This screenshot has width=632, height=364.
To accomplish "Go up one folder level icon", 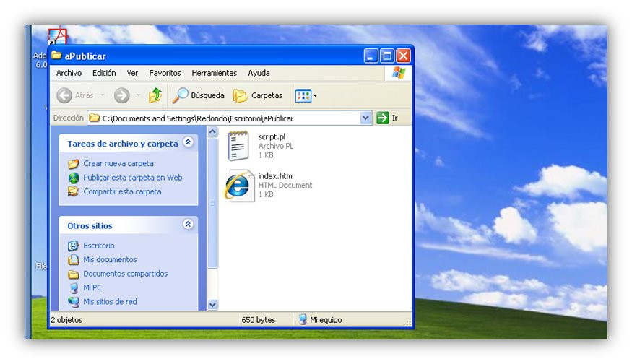I will [x=155, y=95].
